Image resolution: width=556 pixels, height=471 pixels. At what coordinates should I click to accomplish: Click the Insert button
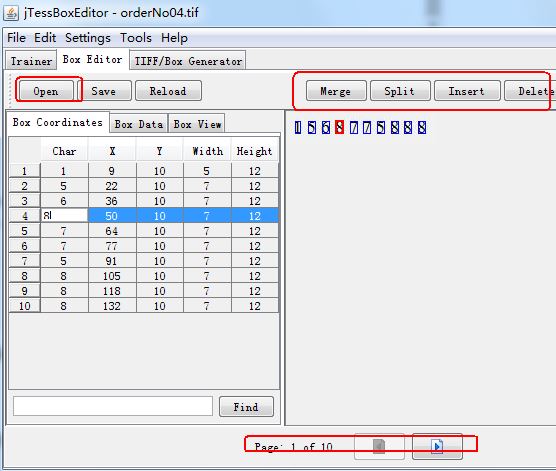[x=467, y=91]
